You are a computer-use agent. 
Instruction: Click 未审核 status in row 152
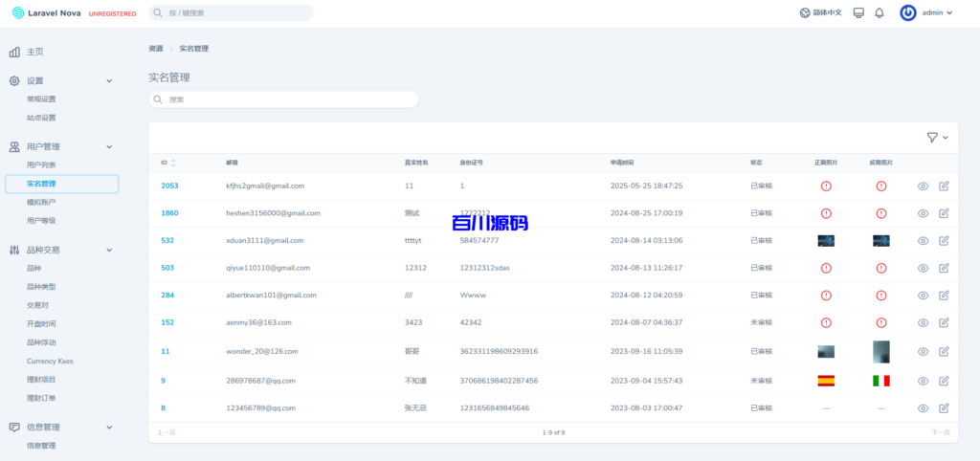[761, 323]
